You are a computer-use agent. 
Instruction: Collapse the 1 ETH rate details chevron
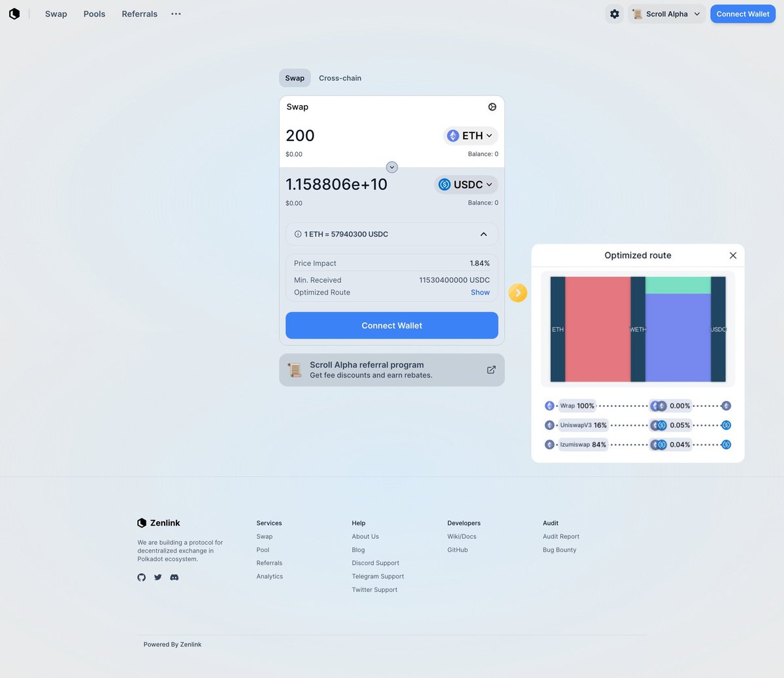pyautogui.click(x=483, y=234)
